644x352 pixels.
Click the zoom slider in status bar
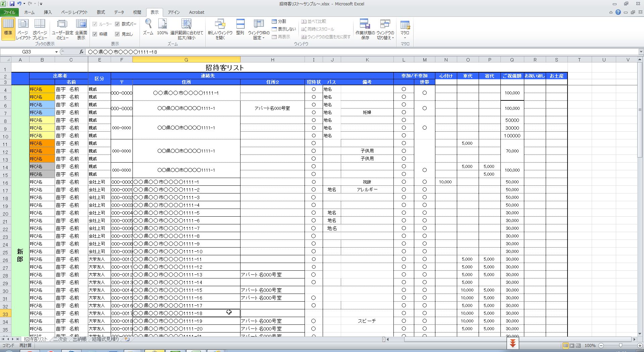(x=621, y=346)
